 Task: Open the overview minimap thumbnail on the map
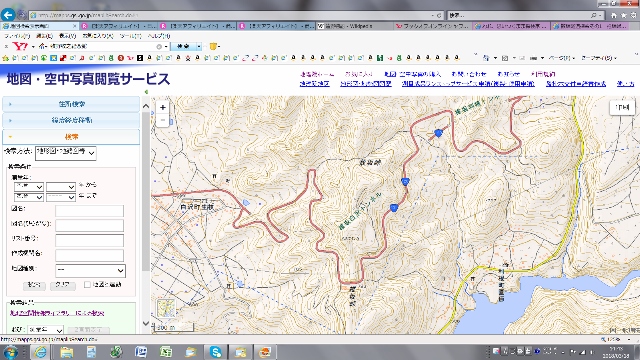pyautogui.click(x=167, y=308)
